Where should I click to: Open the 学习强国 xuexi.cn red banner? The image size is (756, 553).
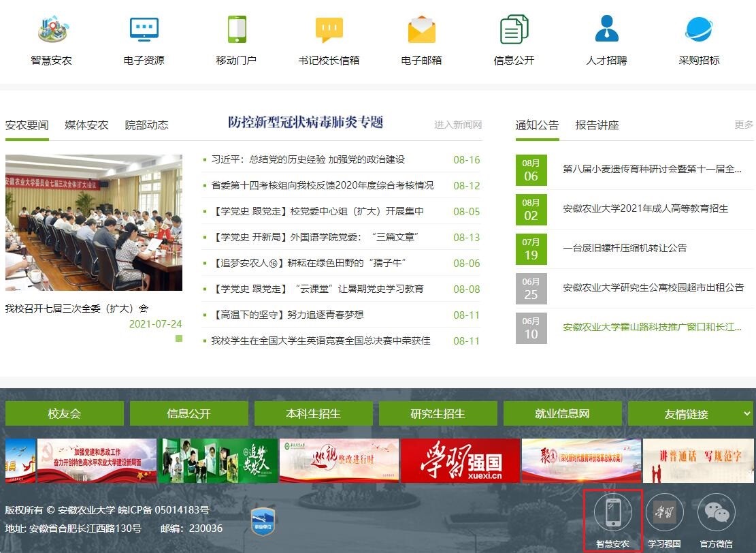click(460, 461)
